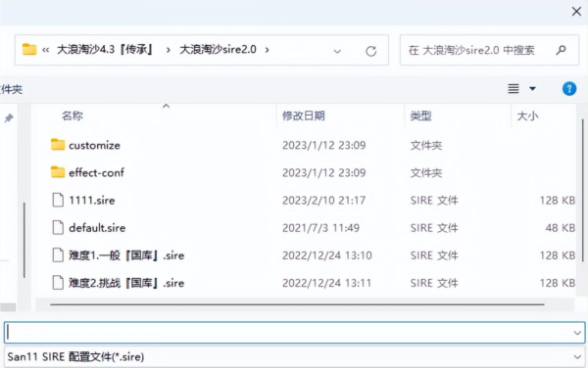Sort by the 大小 column header

tap(527, 116)
